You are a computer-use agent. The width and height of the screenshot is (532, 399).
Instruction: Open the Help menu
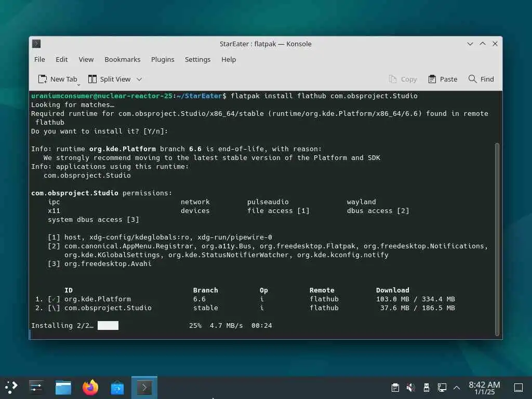click(x=229, y=59)
